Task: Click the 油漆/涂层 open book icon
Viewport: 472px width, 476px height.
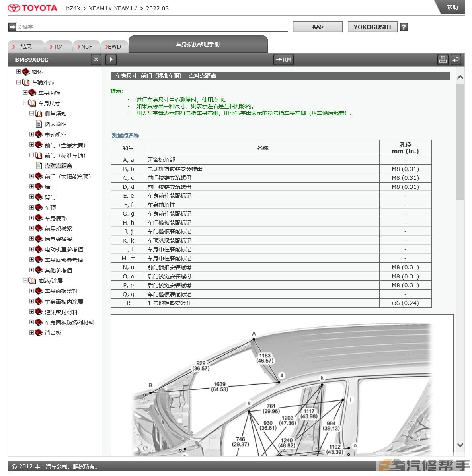Action: [x=32, y=281]
